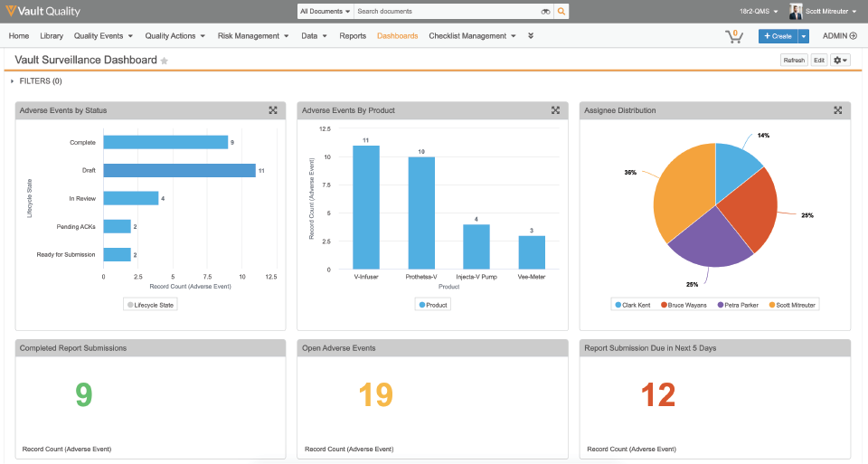
Task: Expand the Adverse Events by Status chart
Action: point(273,110)
